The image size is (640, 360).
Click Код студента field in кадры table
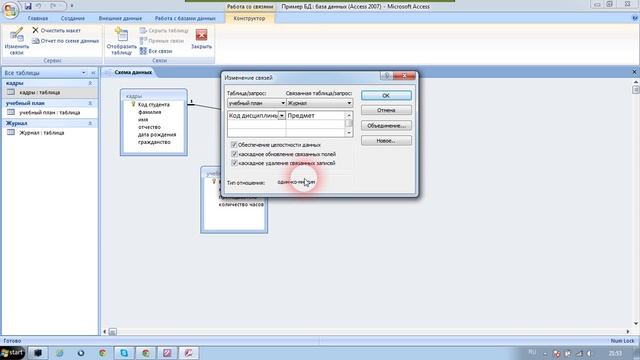click(x=153, y=104)
